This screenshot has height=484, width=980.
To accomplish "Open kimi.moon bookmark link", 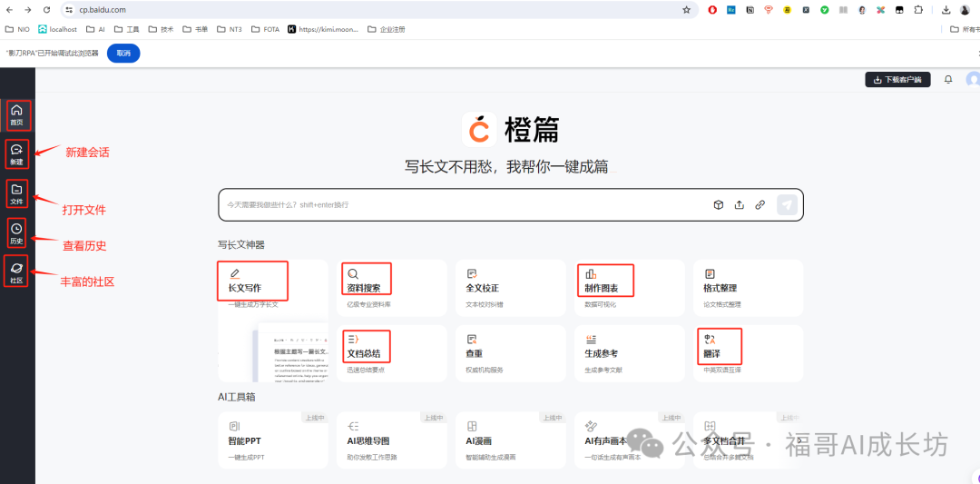I will pos(323,29).
